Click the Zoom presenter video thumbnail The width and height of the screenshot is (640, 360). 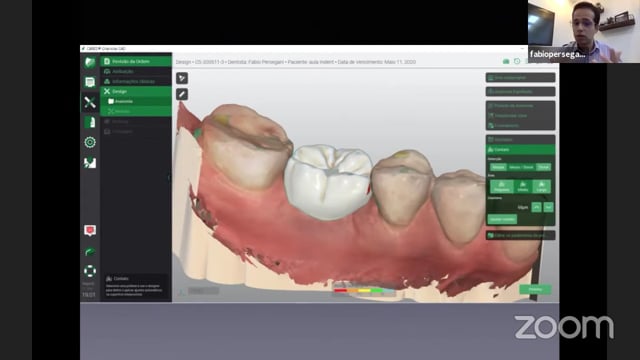(x=584, y=31)
